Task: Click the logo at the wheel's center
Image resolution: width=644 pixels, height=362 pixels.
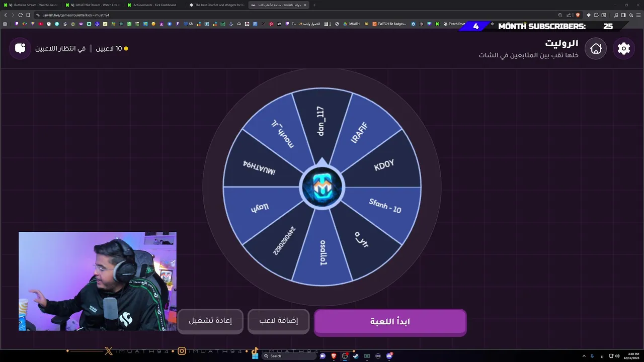Action: [322, 188]
